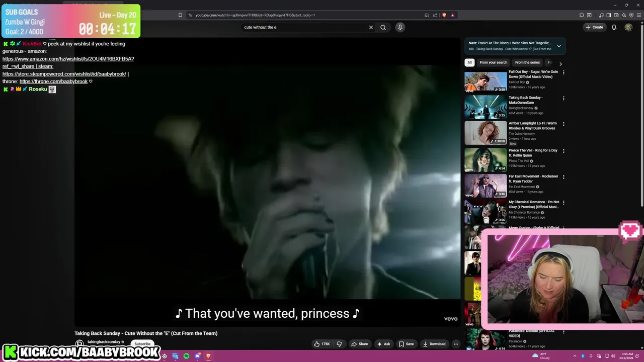Viewport: 644px width, 362px height.
Task: Open Amber Lamplight Lo-Fi video thumbnail
Action: [x=486, y=133]
